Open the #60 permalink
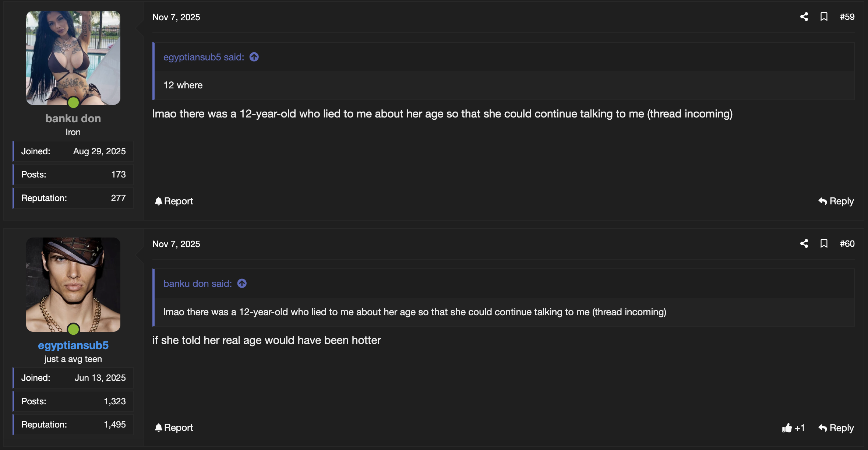Image resolution: width=868 pixels, height=450 pixels. point(847,243)
